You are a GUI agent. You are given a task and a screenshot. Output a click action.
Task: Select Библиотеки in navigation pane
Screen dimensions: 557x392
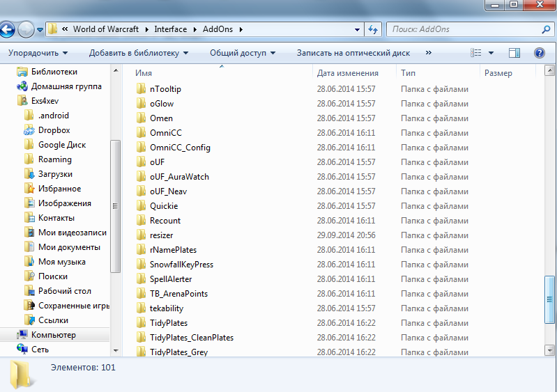coord(47,72)
